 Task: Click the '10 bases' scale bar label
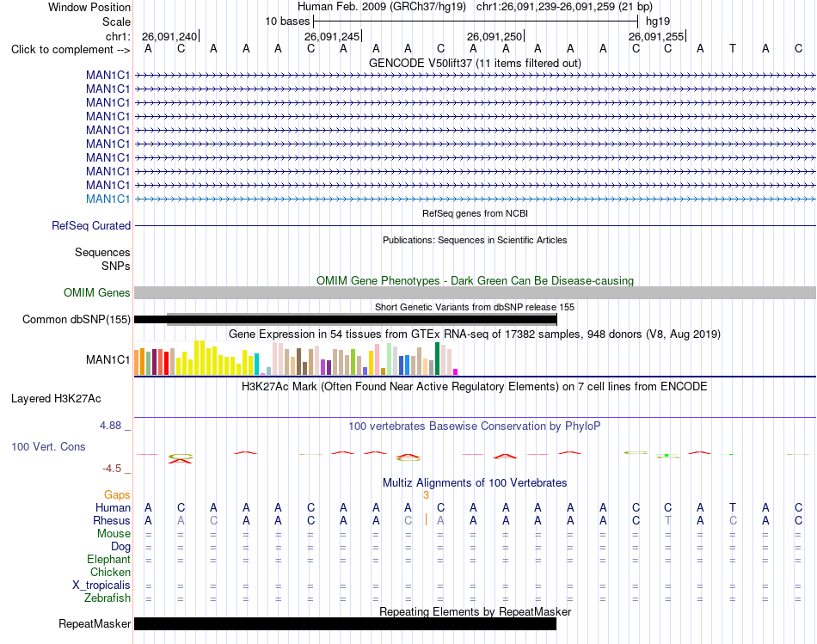(x=287, y=21)
